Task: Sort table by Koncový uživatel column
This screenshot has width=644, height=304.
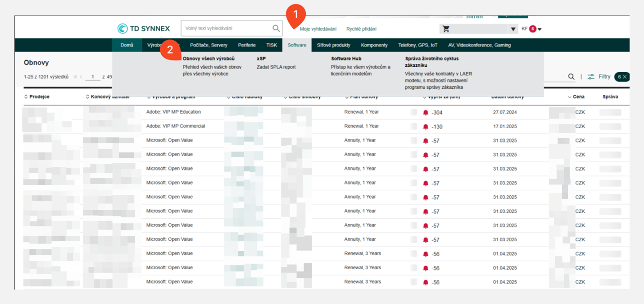Action: (x=108, y=97)
